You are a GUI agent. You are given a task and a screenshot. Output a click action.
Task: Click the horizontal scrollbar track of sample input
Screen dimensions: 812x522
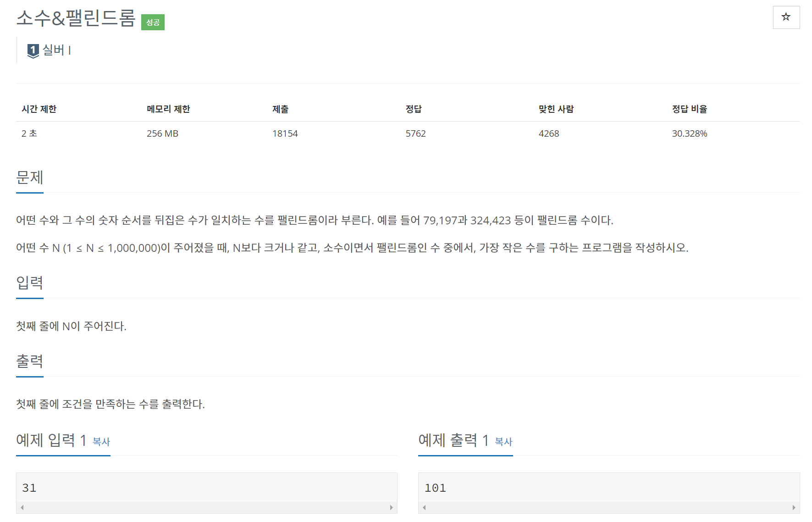[x=206, y=507]
